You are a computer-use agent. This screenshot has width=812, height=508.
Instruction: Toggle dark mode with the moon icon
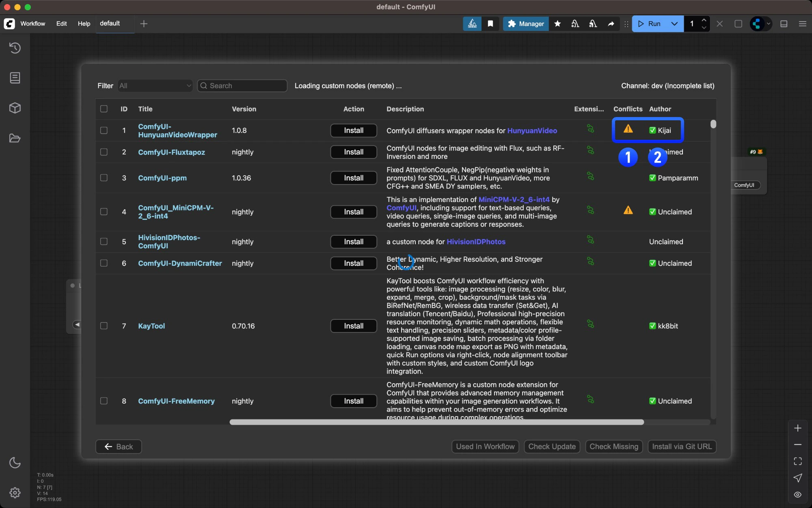[15, 463]
